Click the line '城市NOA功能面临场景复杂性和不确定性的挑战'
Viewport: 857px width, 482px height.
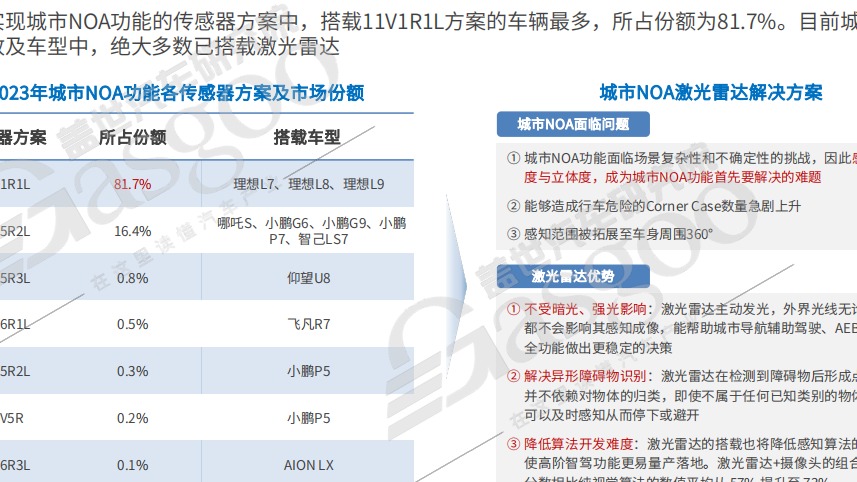click(x=667, y=158)
